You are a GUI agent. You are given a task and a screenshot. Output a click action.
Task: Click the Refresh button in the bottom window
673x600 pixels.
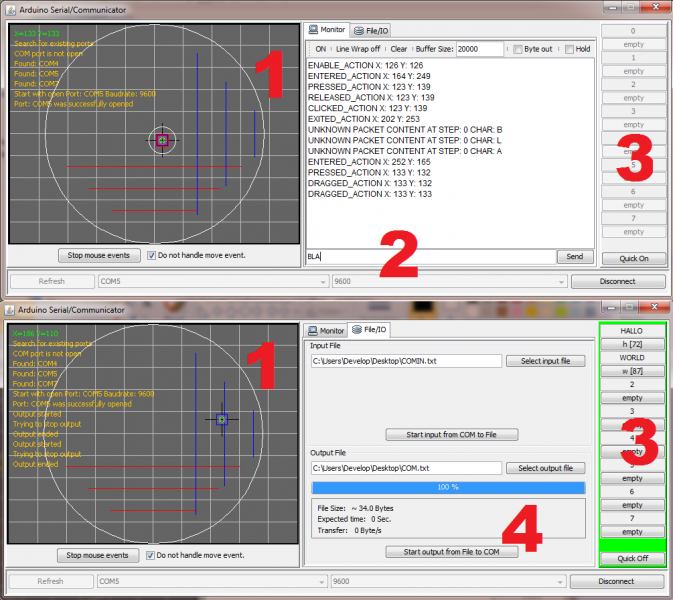pos(51,581)
